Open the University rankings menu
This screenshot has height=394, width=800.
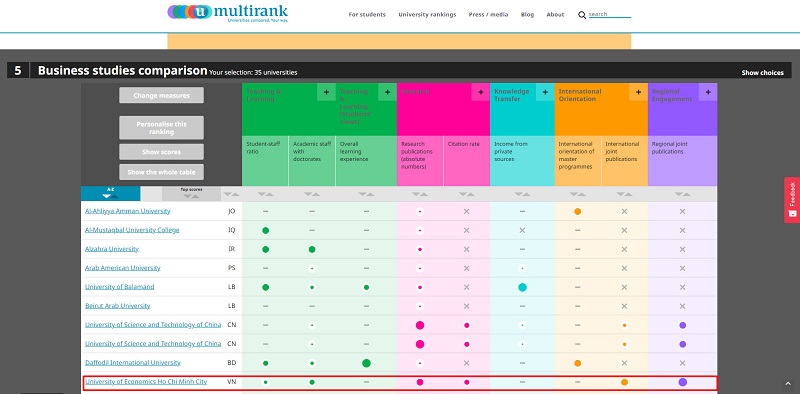coord(427,15)
